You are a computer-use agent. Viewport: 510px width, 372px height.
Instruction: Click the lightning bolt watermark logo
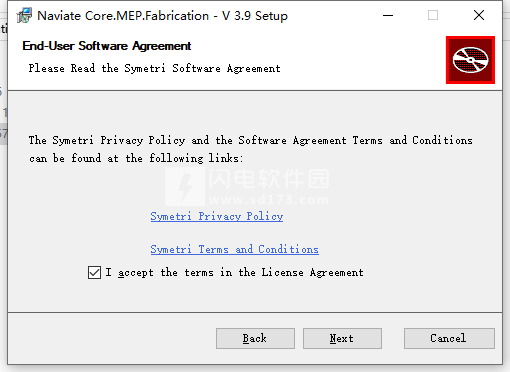coord(185,187)
